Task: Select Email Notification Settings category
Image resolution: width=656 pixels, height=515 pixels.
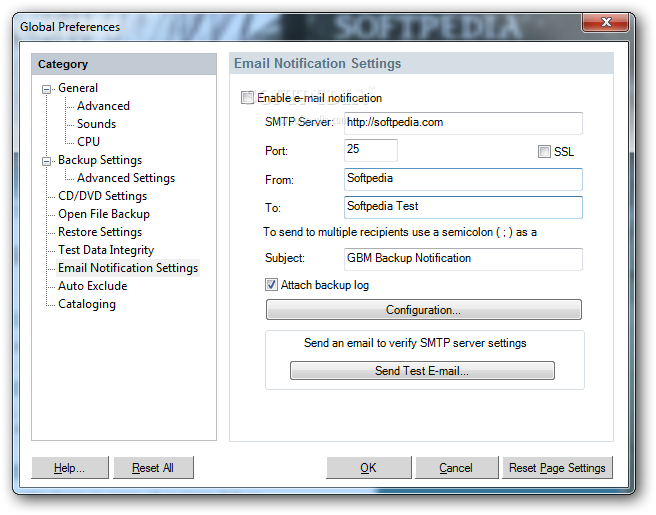Action: pos(128,268)
